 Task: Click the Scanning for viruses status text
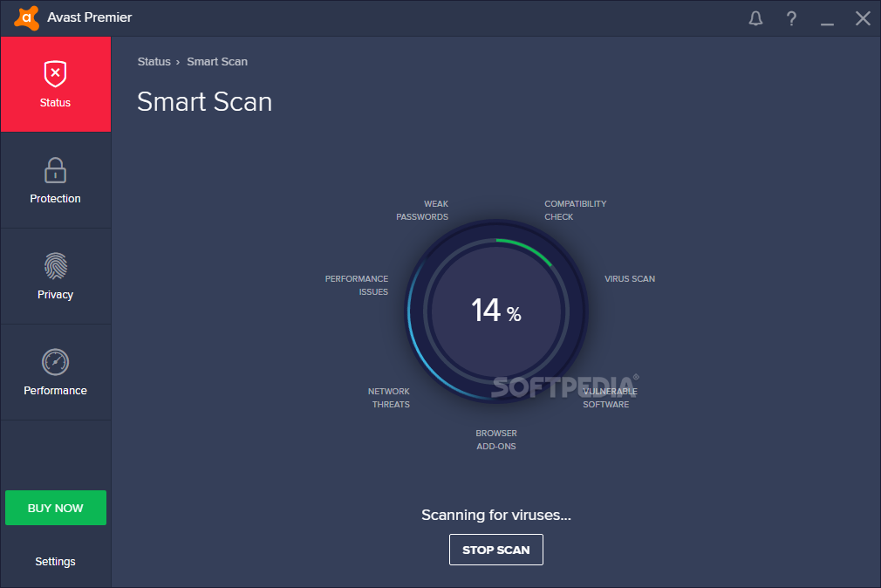tap(496, 515)
